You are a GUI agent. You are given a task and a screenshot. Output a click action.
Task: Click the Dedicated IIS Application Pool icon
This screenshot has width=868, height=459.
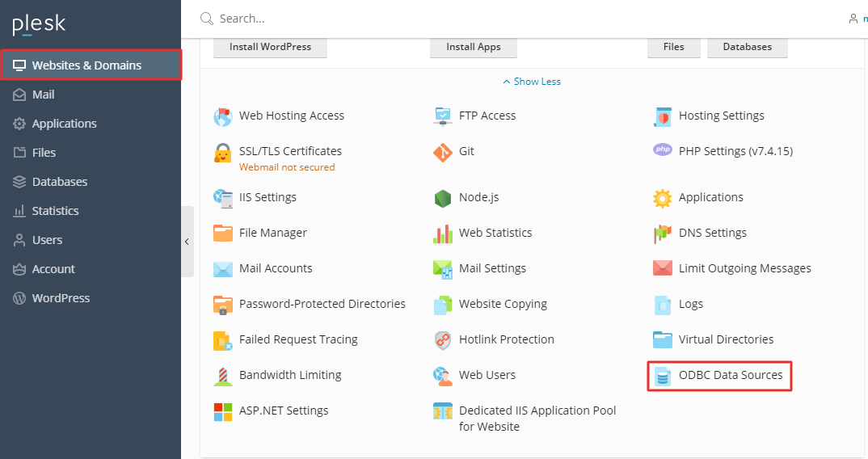(x=442, y=411)
